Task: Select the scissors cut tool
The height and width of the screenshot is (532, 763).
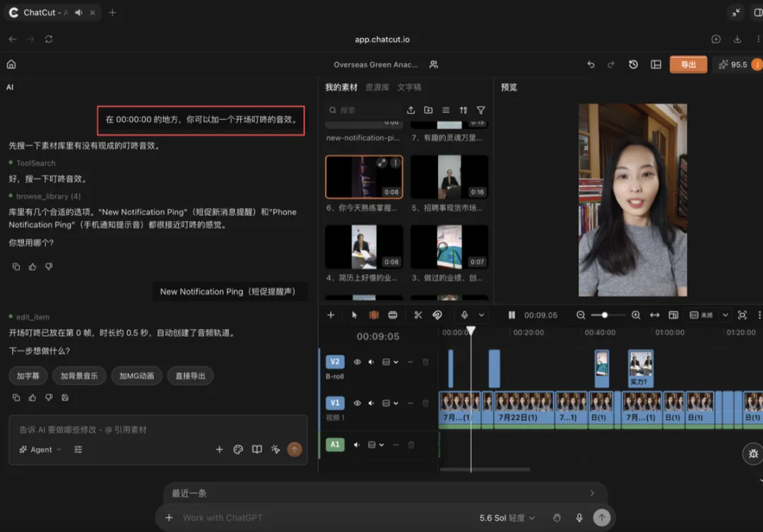Action: point(418,315)
